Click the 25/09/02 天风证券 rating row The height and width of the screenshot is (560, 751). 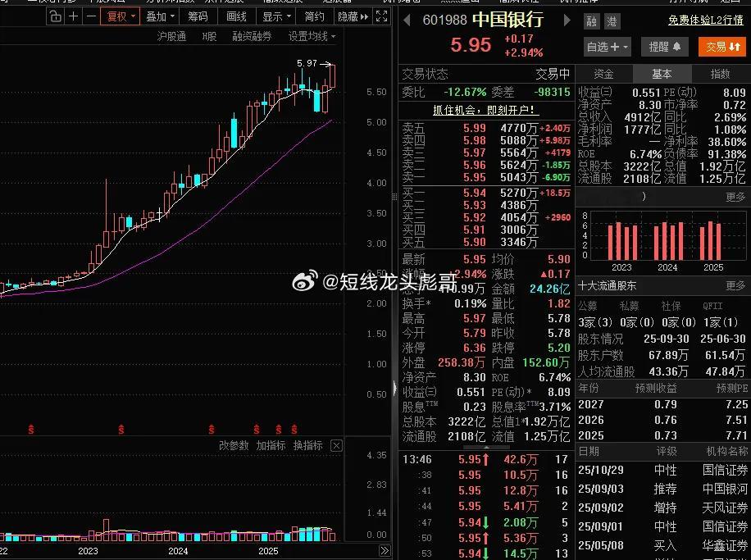663,508
